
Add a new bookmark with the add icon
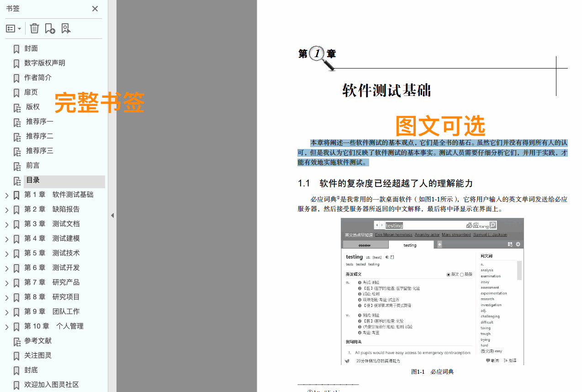click(x=50, y=28)
